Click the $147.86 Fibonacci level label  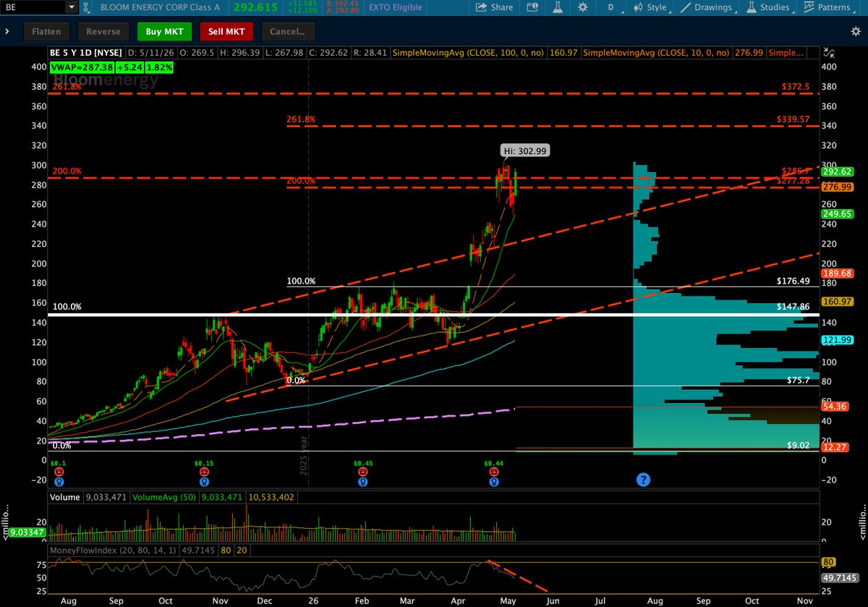coord(793,307)
